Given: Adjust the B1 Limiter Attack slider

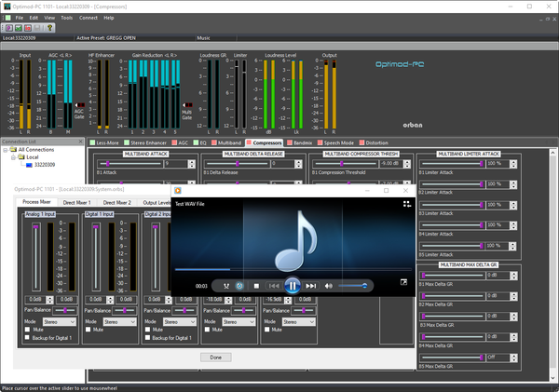Looking at the screenshot, I should [481, 163].
